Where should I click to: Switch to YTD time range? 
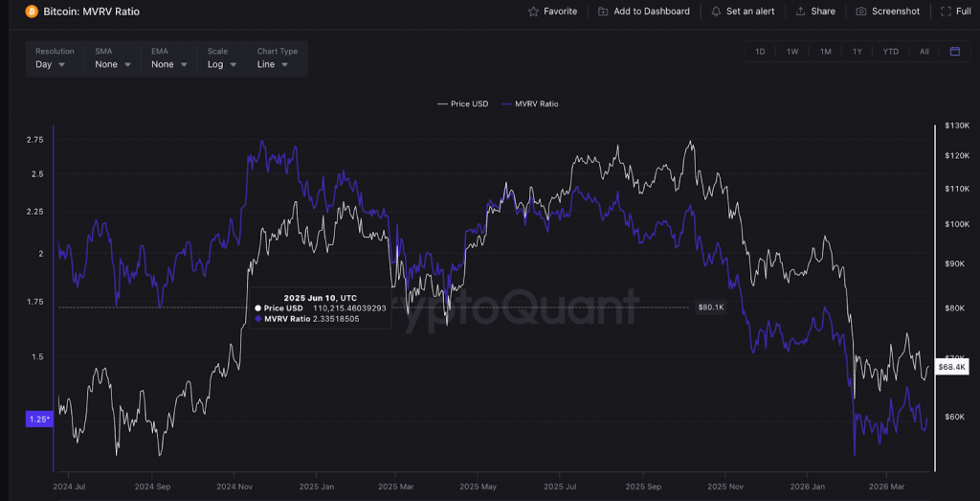click(x=890, y=52)
